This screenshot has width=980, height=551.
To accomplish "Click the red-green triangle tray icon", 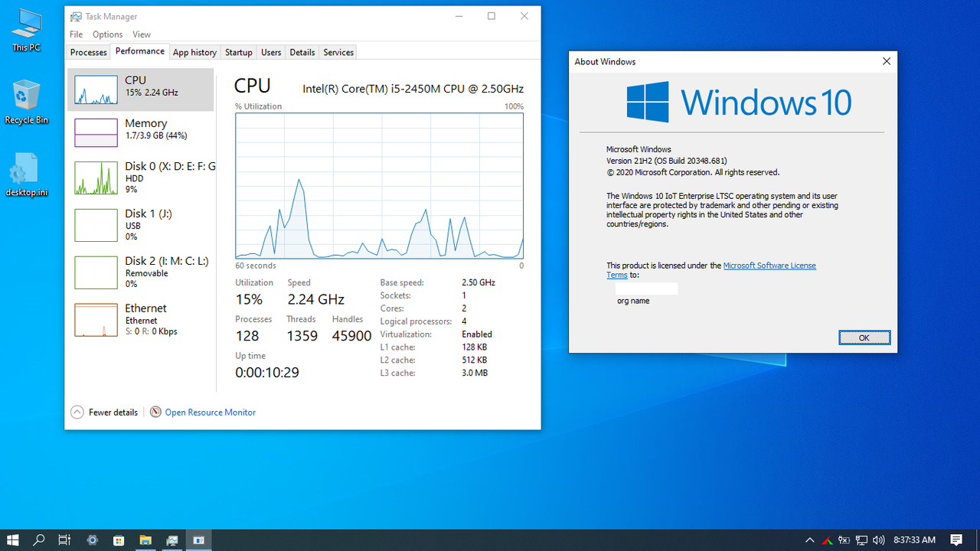I will [828, 540].
